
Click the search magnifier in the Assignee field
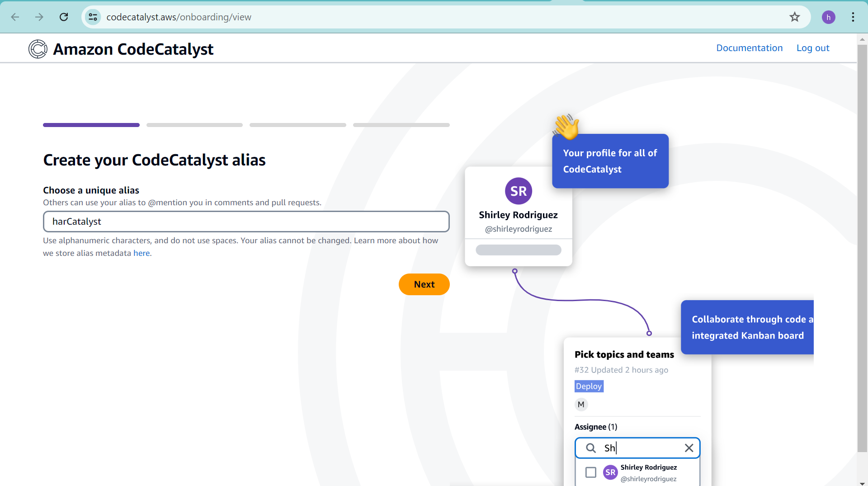[x=591, y=448]
